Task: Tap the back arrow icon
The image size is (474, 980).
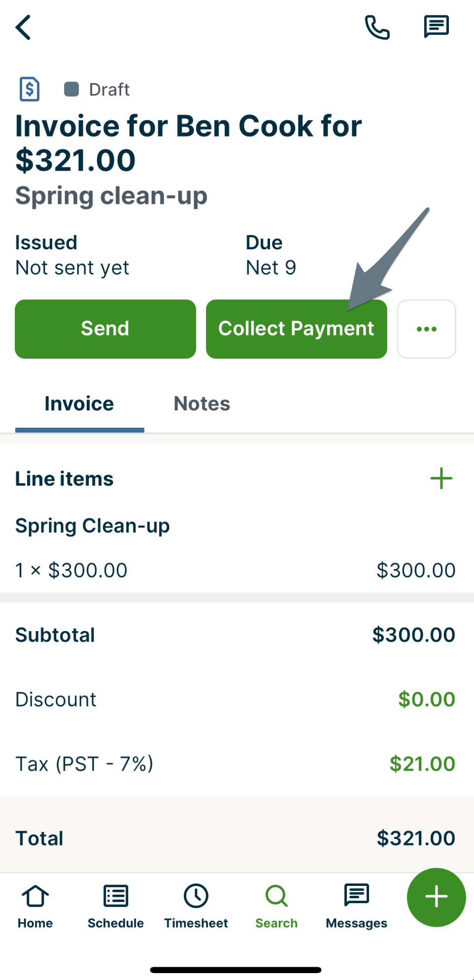Action: tap(23, 28)
